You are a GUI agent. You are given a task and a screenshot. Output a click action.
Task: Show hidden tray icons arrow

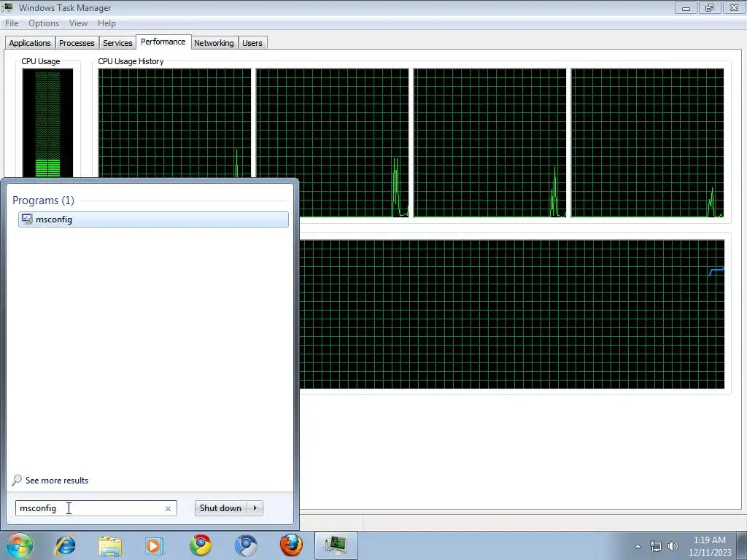[x=638, y=546]
